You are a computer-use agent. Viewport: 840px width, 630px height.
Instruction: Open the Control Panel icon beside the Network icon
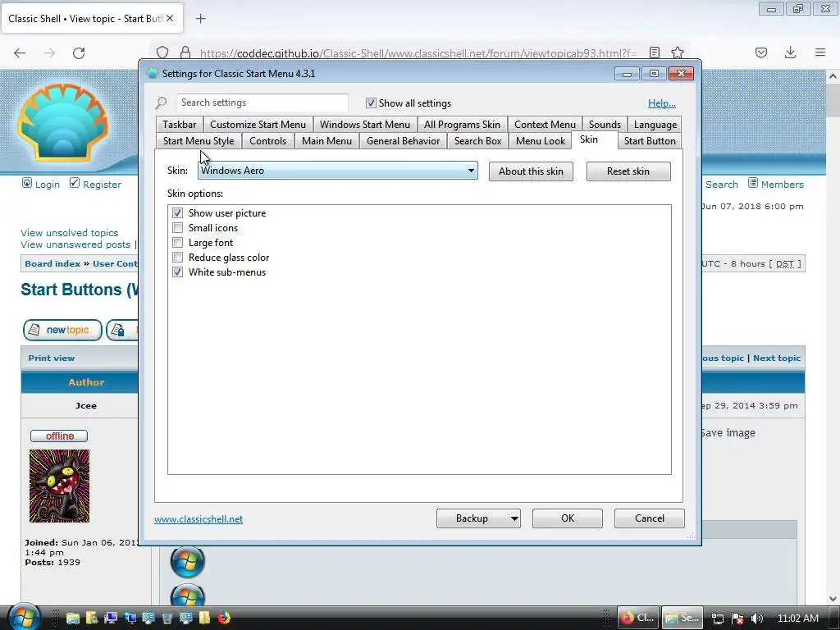pos(148,618)
